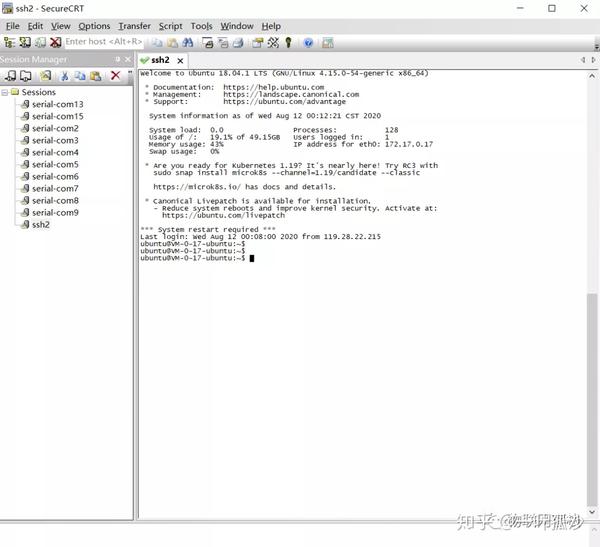Viewport: 600px width, 547px height.
Task: Pin the Session Manager panel
Action: [x=118, y=59]
